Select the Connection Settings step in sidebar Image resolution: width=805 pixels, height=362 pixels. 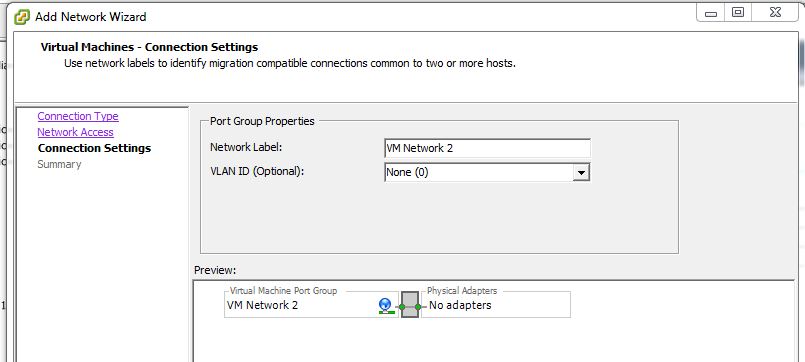pos(94,148)
